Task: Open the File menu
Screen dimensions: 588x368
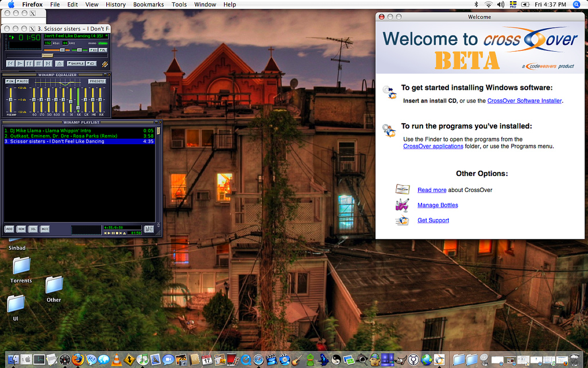Action: click(55, 5)
